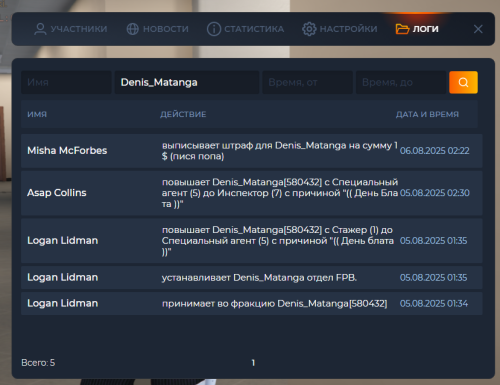This screenshot has height=385, width=500.
Task: Click the orange search magnifier button
Action: coord(463,82)
